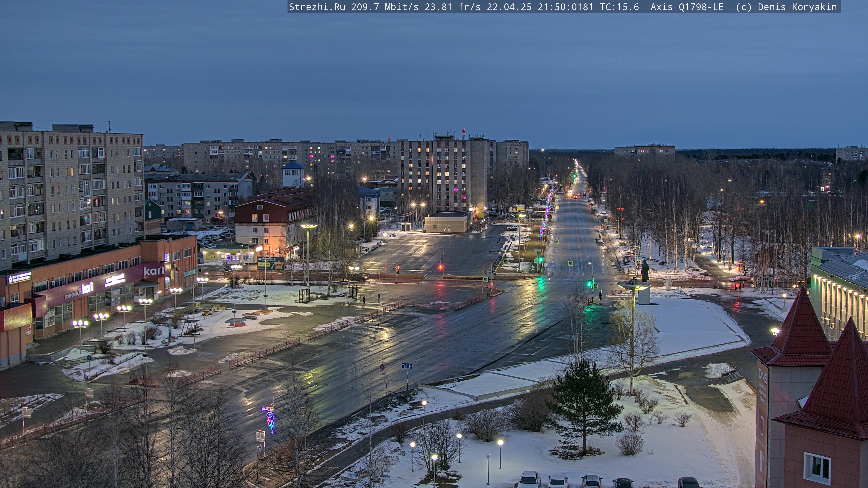Click the "21:50:0181" timestamp
The width and height of the screenshot is (868, 488).
[x=565, y=7]
